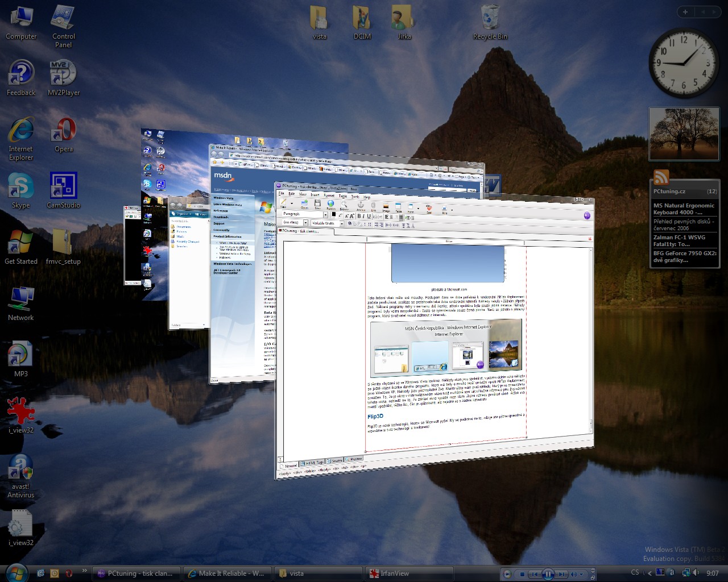Click the slideshow tree picture gadget

pos(684,134)
